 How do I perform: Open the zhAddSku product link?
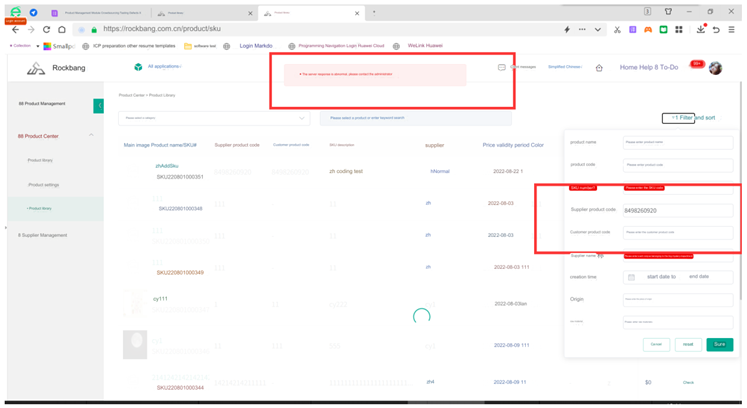(167, 166)
